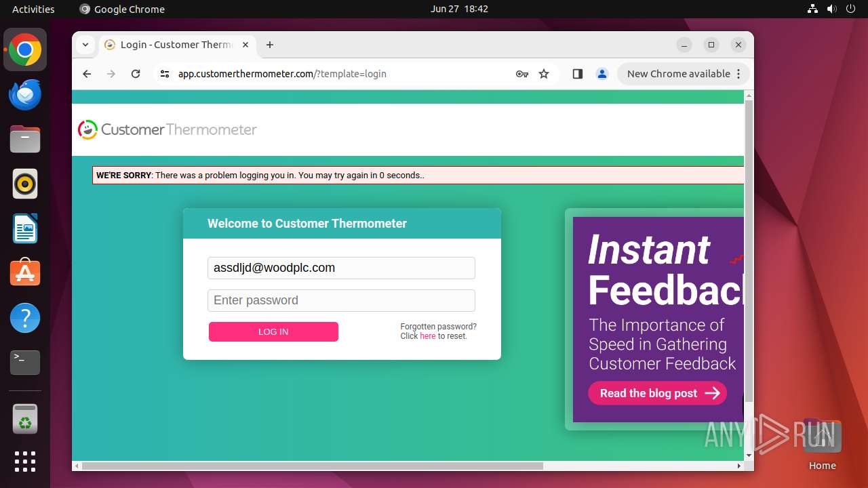Open the volume tray icon
The image size is (868, 488).
click(x=832, y=9)
